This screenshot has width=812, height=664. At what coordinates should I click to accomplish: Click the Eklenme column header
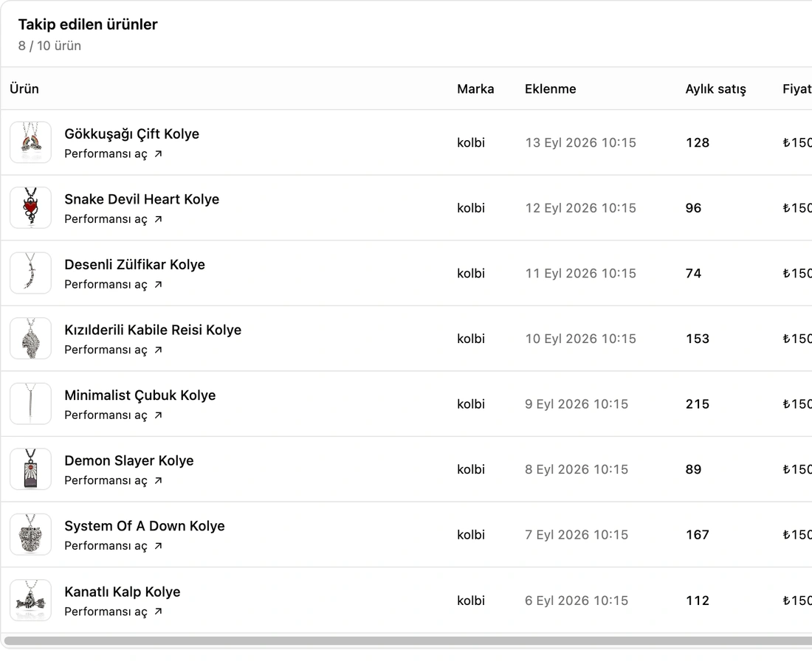[x=551, y=89]
